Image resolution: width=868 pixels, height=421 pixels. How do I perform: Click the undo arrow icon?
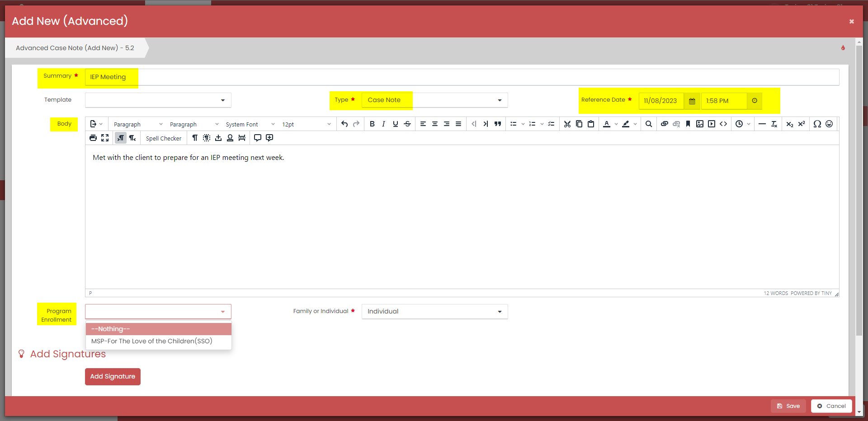344,124
